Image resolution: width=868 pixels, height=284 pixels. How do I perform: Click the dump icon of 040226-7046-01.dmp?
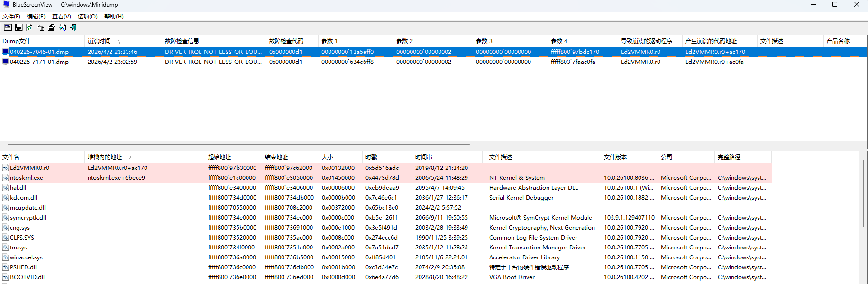pyautogui.click(x=5, y=52)
